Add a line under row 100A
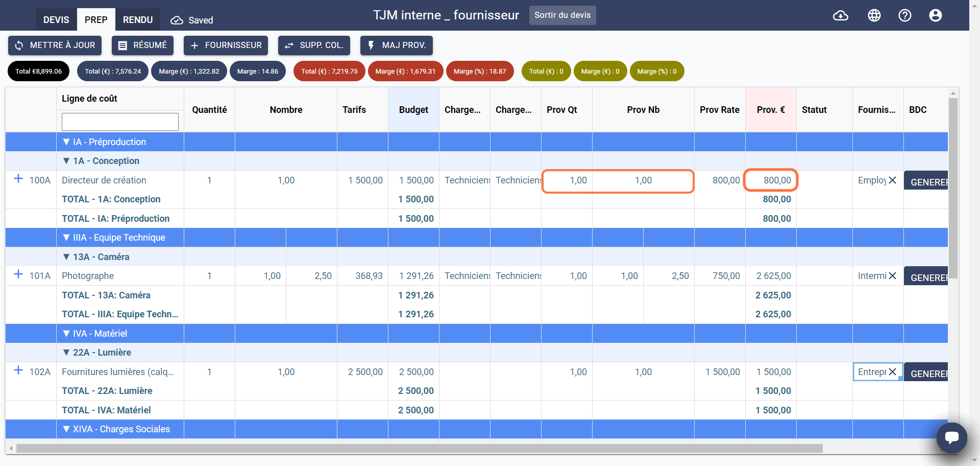 (x=18, y=179)
